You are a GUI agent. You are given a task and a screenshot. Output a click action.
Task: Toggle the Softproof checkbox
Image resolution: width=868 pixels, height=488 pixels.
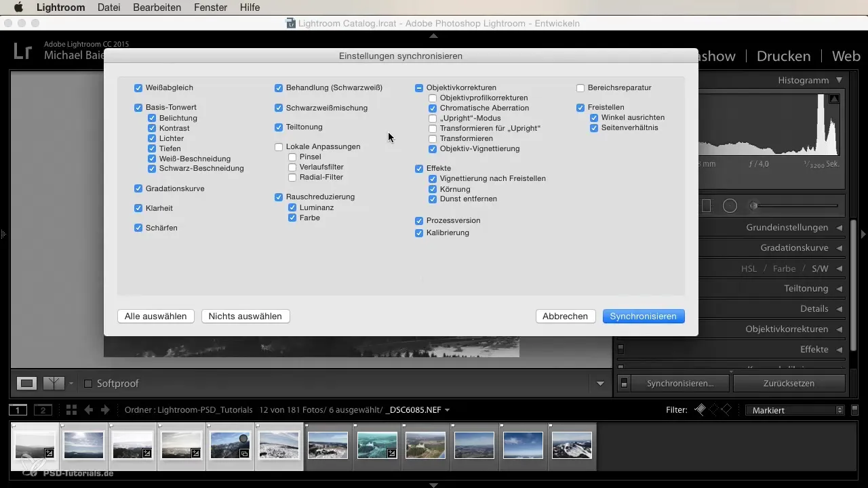tap(88, 384)
